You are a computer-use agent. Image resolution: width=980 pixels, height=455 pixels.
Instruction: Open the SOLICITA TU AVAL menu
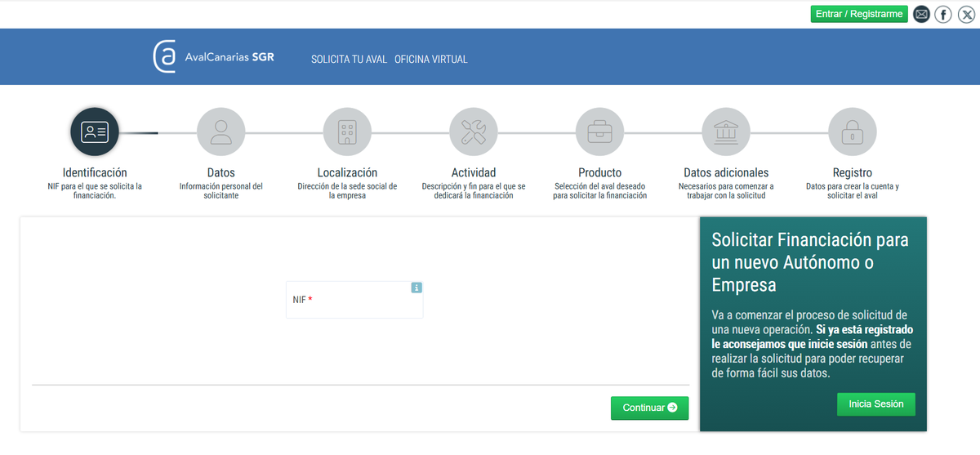click(349, 60)
